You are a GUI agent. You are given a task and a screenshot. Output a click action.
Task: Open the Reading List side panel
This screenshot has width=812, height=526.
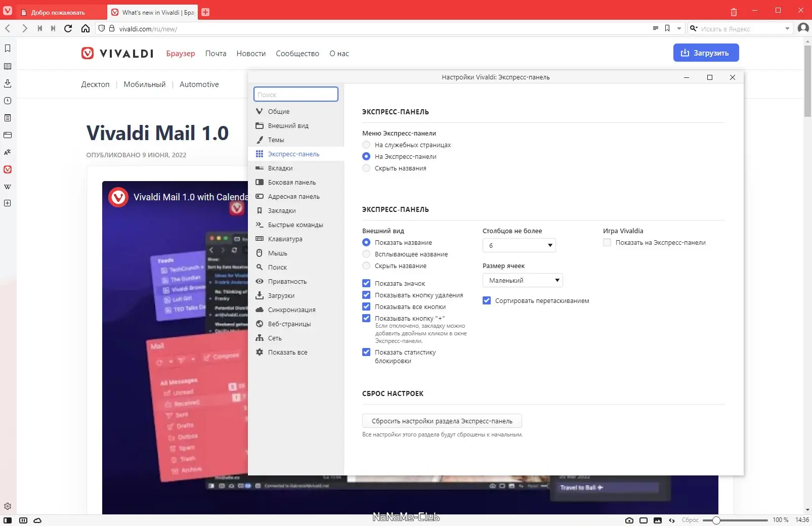click(8, 66)
